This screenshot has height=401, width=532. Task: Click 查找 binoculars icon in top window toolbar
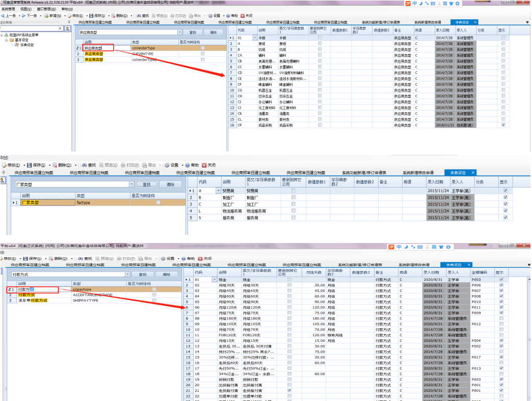pyautogui.click(x=139, y=16)
